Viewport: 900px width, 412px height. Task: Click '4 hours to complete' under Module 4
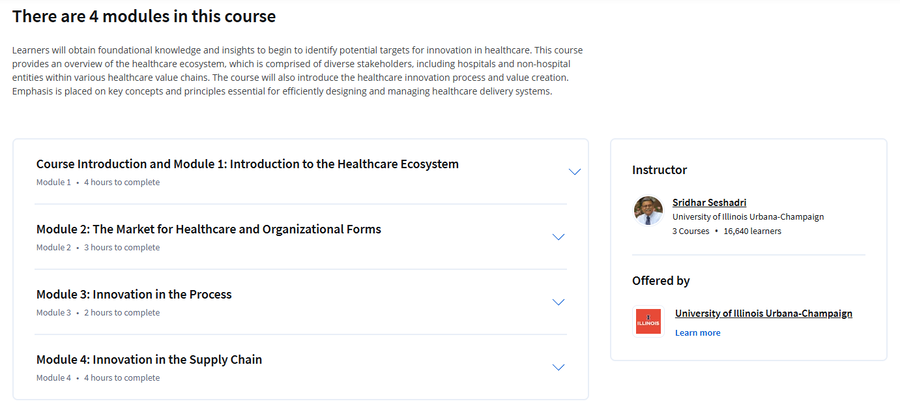click(122, 378)
